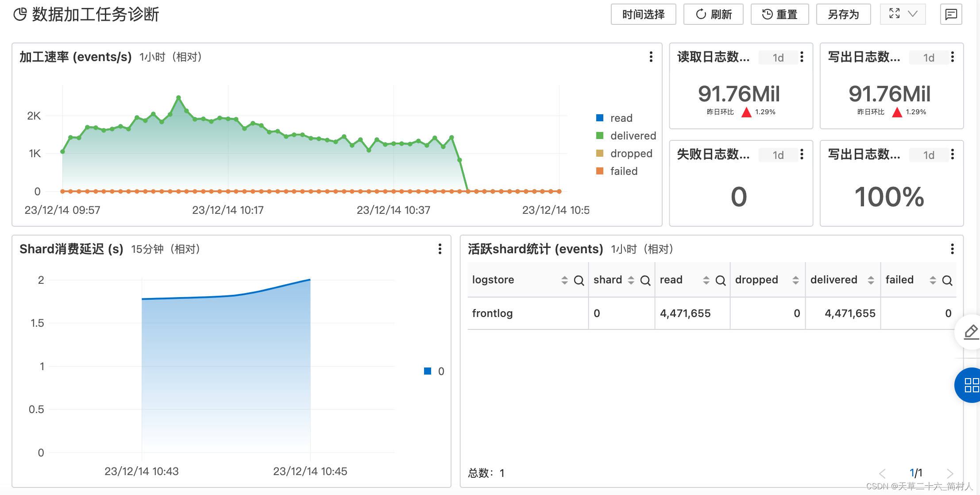Viewport: 980px width, 495px height.
Task: Enter fullscreen with the expand icon
Action: click(894, 14)
